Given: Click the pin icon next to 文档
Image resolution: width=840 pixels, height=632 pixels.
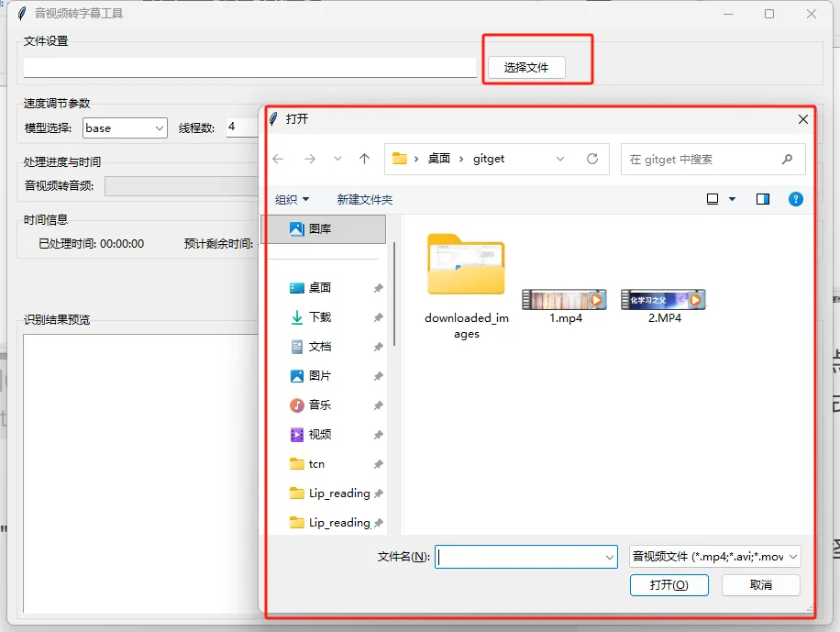Looking at the screenshot, I should (378, 347).
